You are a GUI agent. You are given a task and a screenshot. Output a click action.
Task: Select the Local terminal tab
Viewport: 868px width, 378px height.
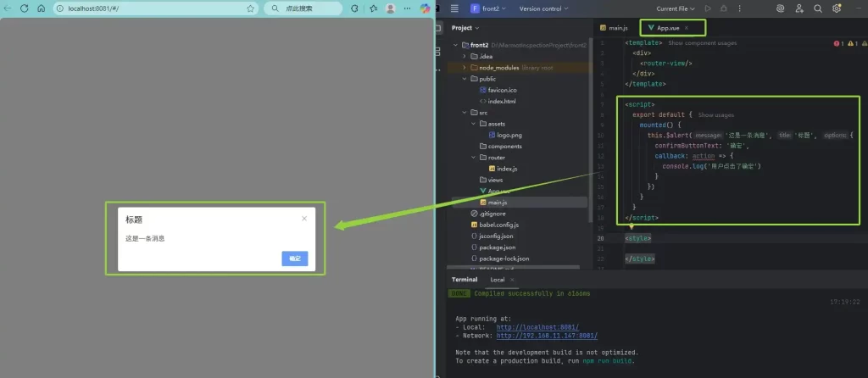coord(498,280)
